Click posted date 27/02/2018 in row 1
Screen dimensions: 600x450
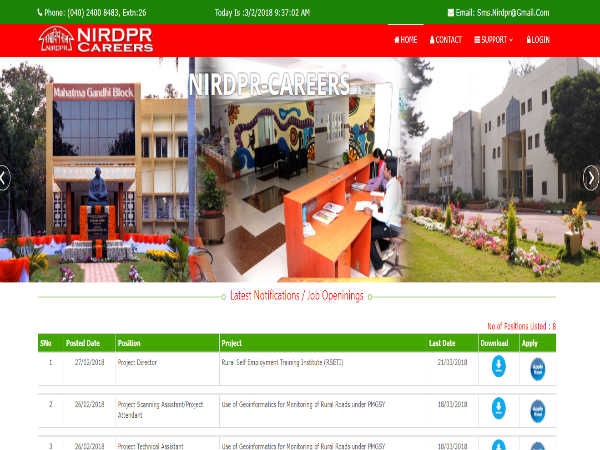coord(89,362)
